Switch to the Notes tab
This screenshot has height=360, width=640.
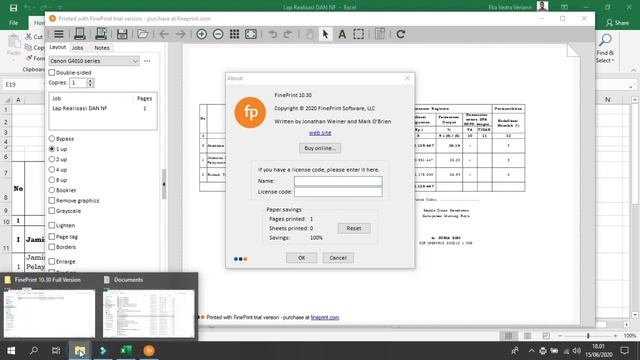(102, 48)
